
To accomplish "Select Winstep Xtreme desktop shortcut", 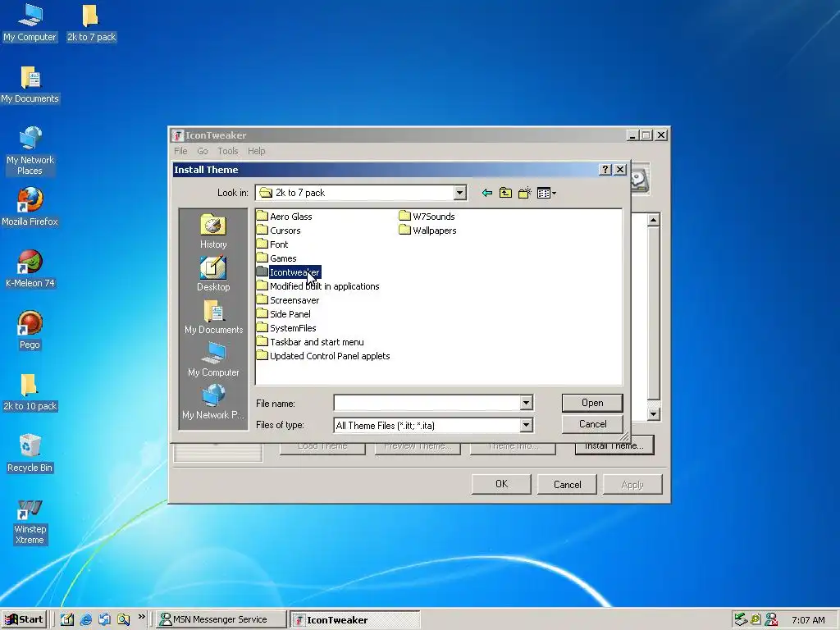I will click(x=30, y=523).
